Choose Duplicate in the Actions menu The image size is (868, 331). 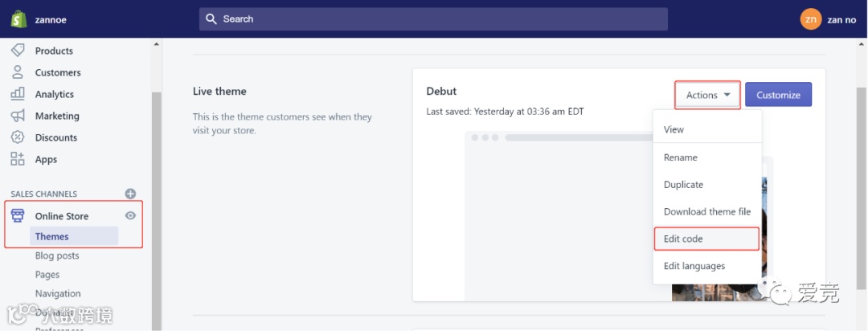tap(683, 185)
